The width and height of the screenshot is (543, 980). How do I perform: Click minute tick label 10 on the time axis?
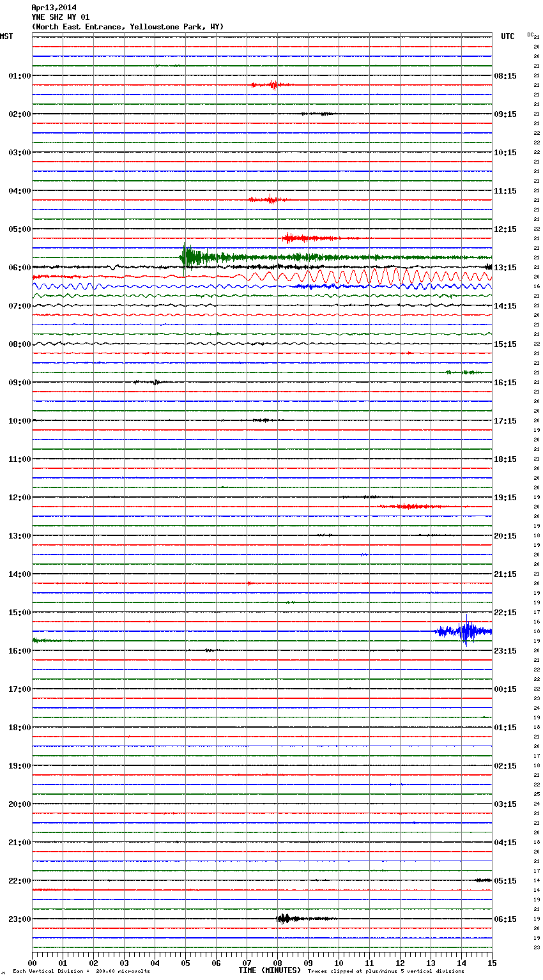(339, 963)
